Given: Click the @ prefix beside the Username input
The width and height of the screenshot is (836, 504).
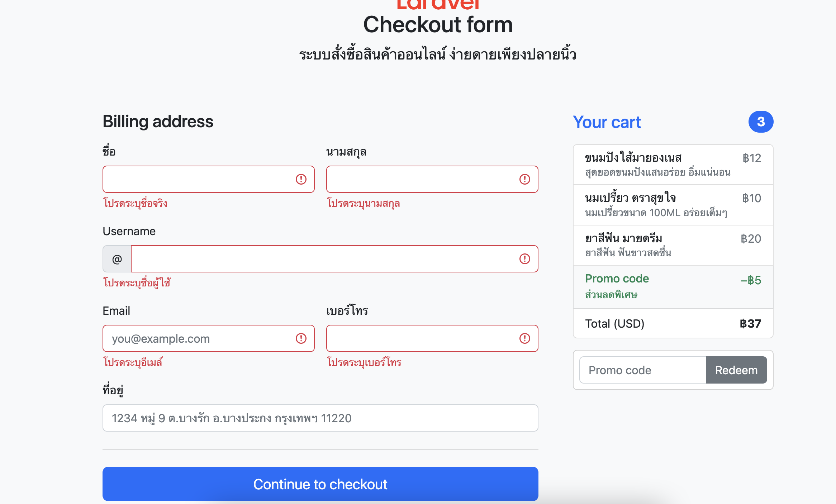Looking at the screenshot, I should [x=116, y=259].
